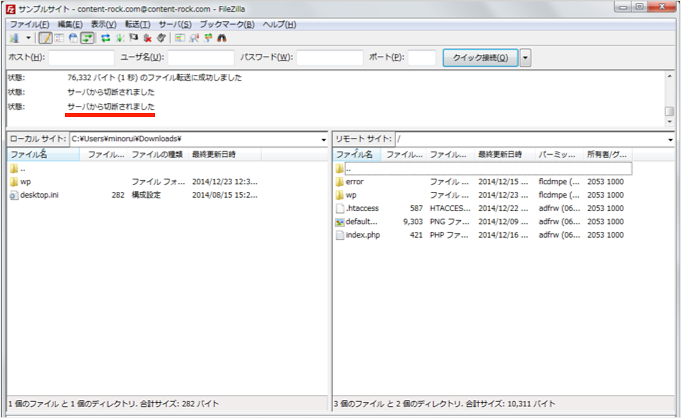Screen dimensions: 681x418
Task: Open the 転送(T) menu
Action: point(137,24)
